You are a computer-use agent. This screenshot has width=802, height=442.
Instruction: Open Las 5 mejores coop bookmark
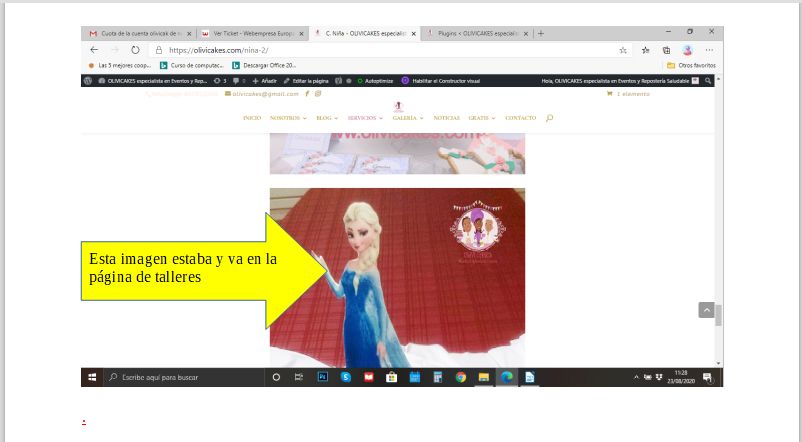(120, 65)
